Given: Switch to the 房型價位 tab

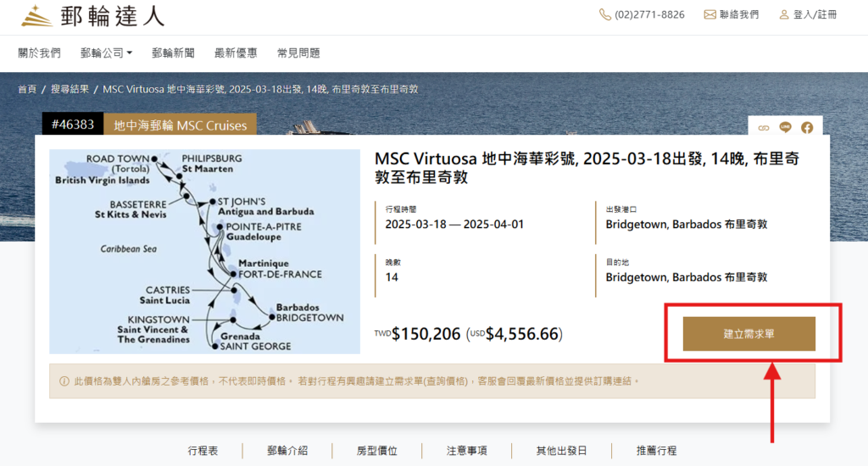Looking at the screenshot, I should [x=377, y=451].
